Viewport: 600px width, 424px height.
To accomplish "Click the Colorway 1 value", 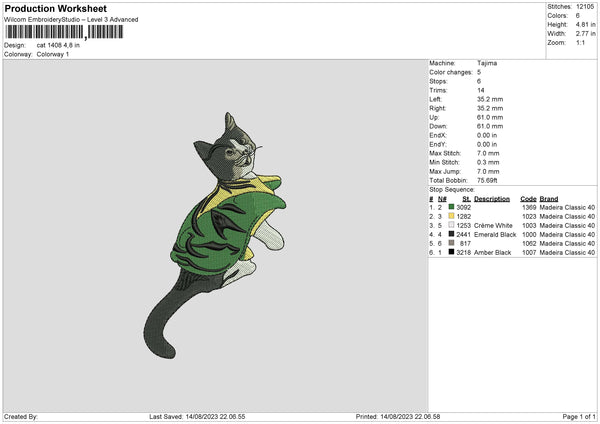I will (53, 54).
